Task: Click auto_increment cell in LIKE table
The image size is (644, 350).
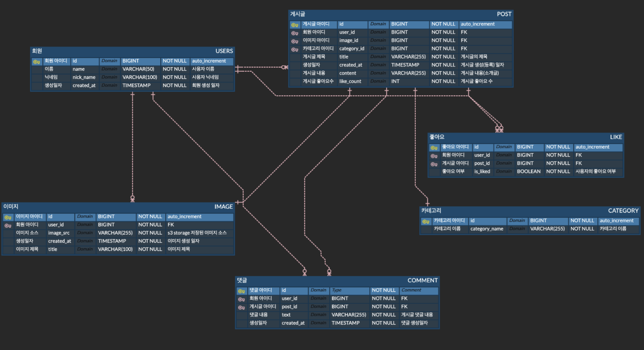Action: click(x=592, y=147)
